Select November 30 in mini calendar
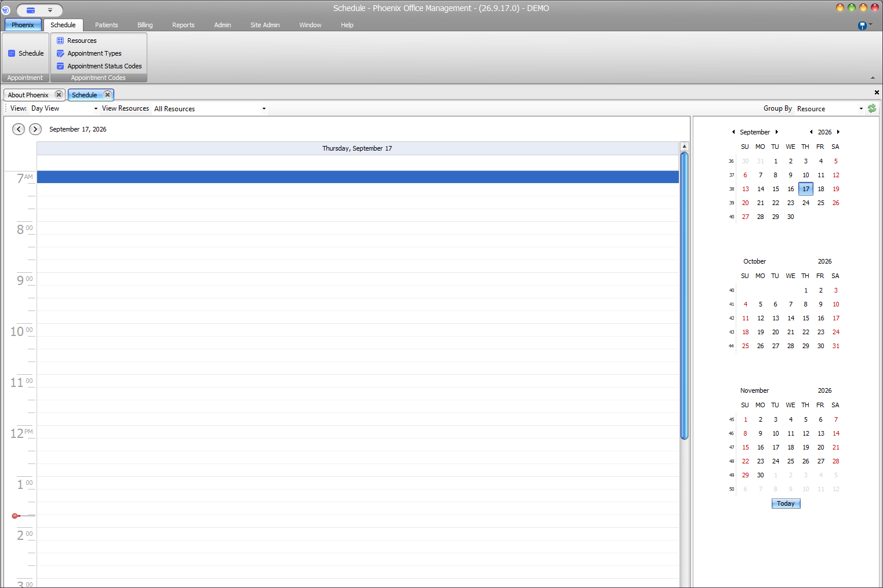The width and height of the screenshot is (883, 588). tap(761, 475)
